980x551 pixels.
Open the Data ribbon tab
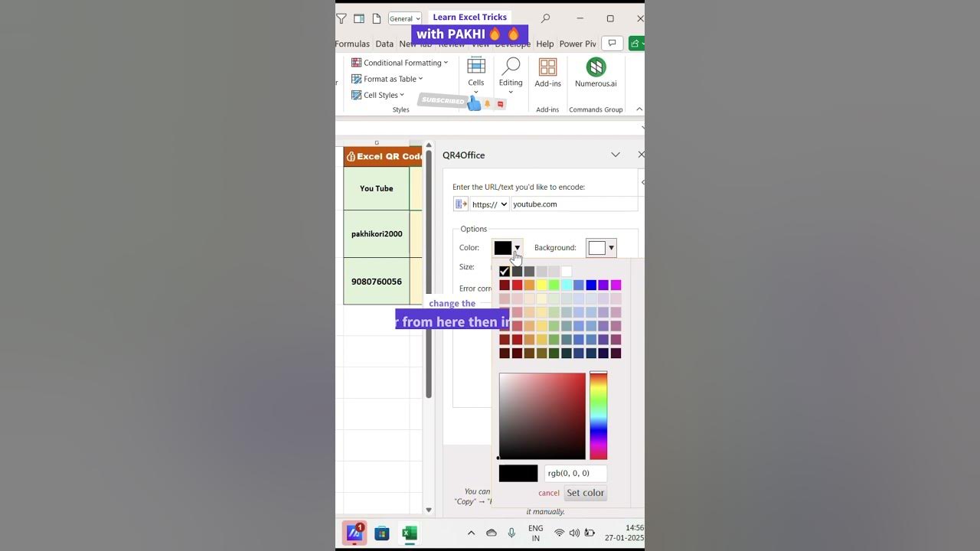[384, 44]
